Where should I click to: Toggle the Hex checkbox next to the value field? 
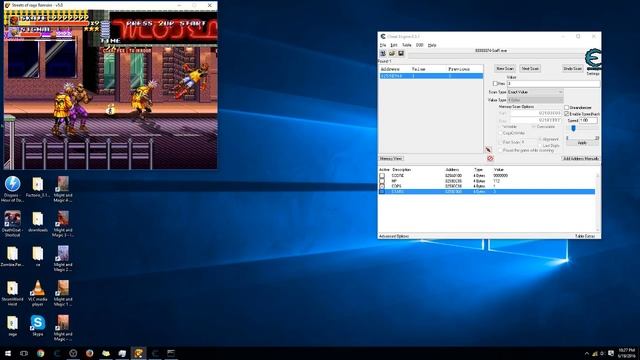[x=495, y=84]
